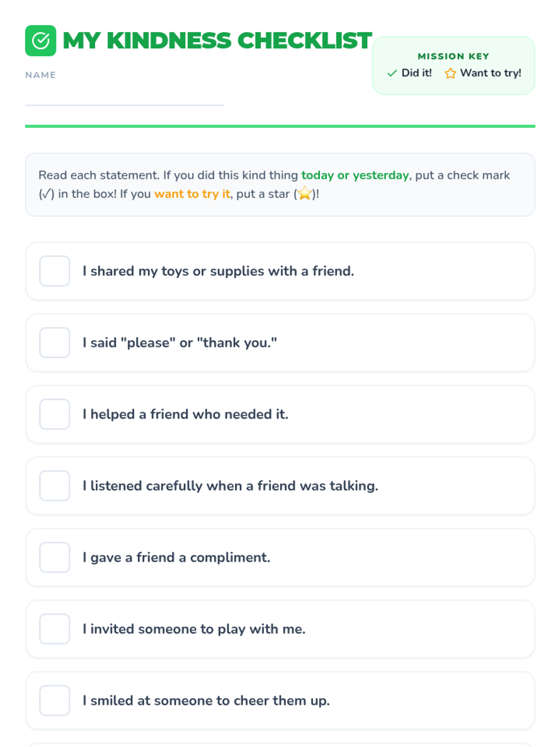Screen dimensions: 560x747
Task: Click the 'I gave a friend a compliment' text
Action: (x=176, y=557)
